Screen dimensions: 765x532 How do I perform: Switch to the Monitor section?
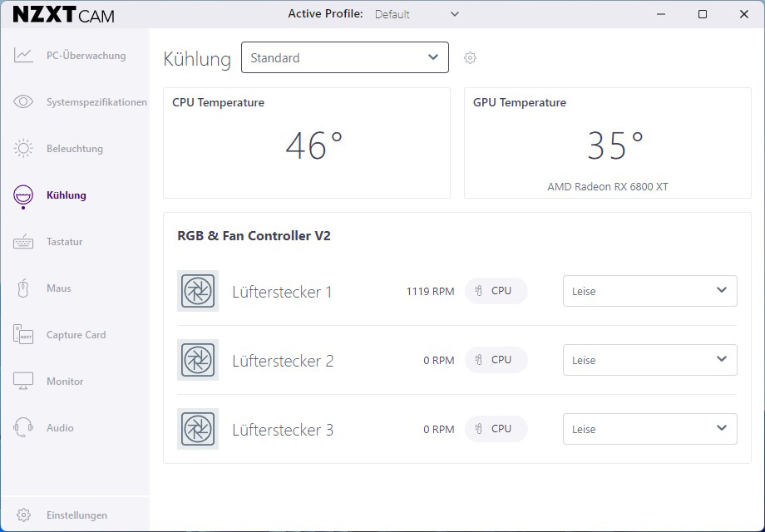pos(65,382)
